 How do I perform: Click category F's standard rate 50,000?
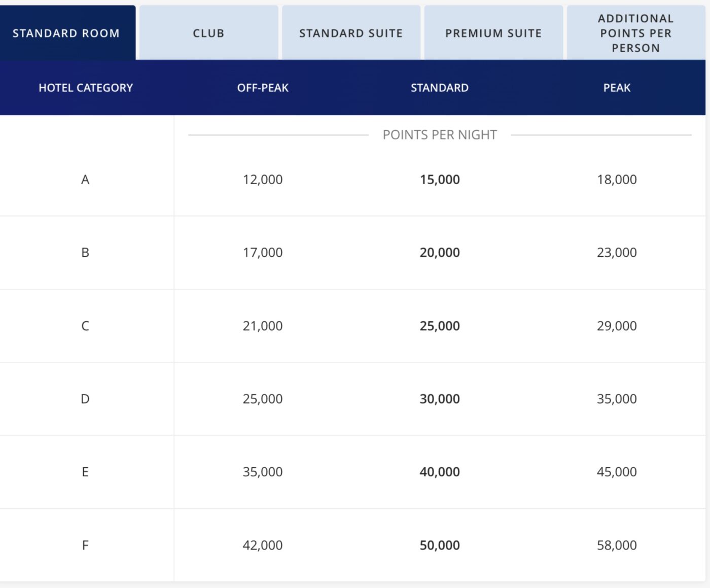pyautogui.click(x=439, y=545)
